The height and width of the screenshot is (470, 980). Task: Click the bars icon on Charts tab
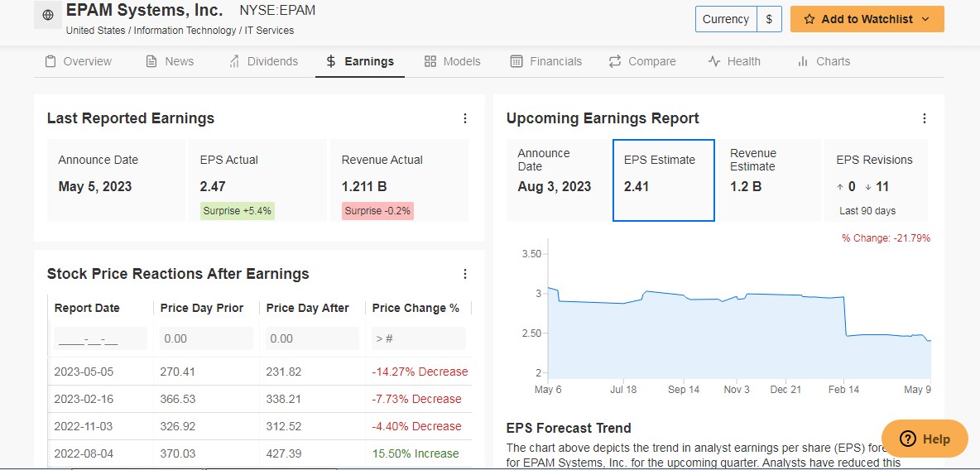(x=803, y=61)
